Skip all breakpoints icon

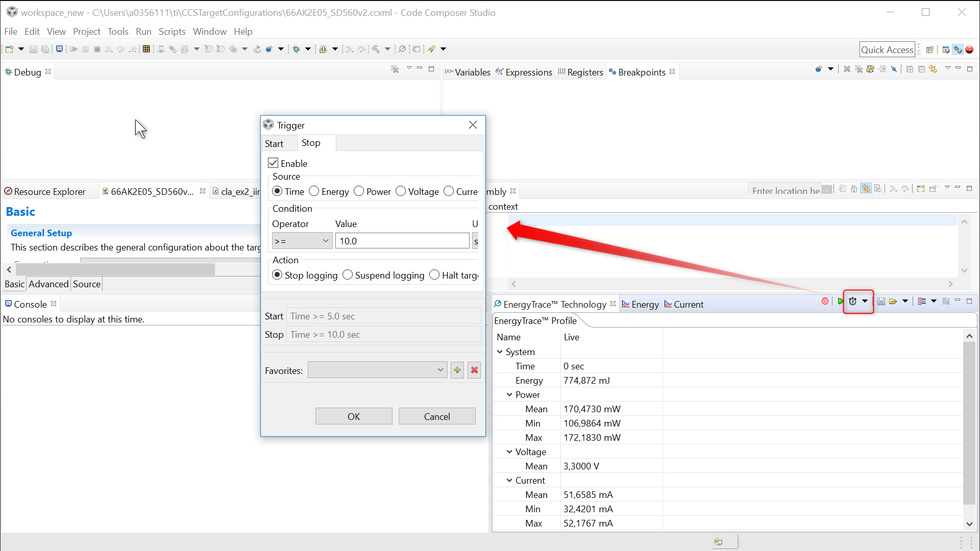[894, 69]
